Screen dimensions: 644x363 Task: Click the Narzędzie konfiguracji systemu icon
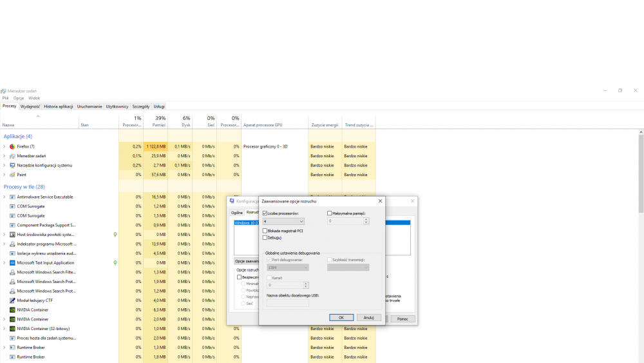tap(12, 165)
